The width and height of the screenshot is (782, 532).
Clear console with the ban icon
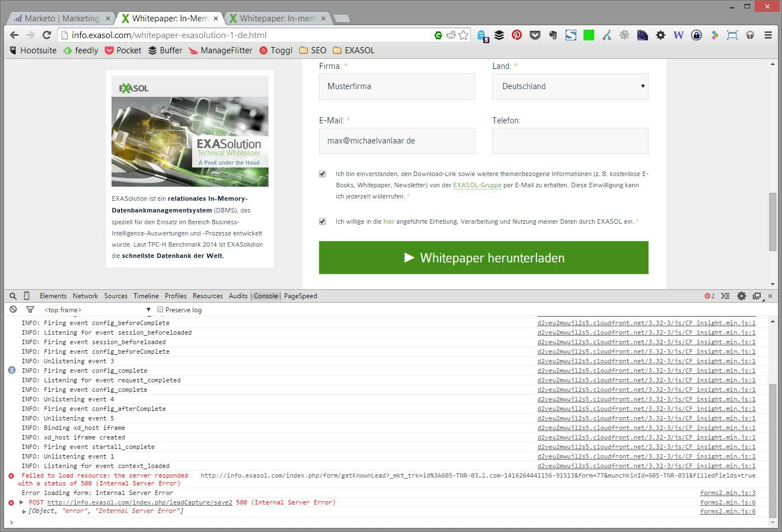tap(13, 309)
